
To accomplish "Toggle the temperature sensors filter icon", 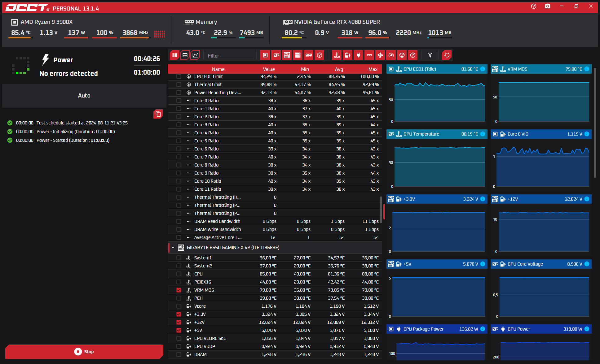I will click(x=337, y=55).
